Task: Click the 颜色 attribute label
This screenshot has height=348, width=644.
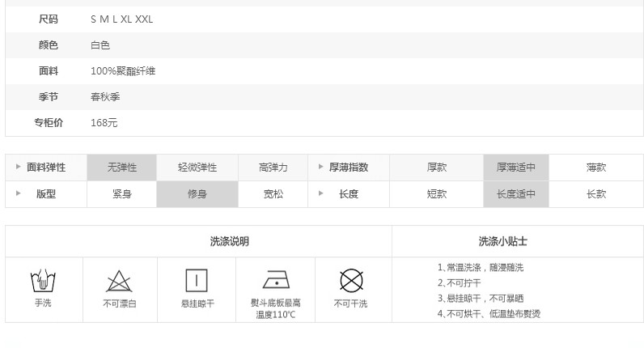Action: coord(48,45)
